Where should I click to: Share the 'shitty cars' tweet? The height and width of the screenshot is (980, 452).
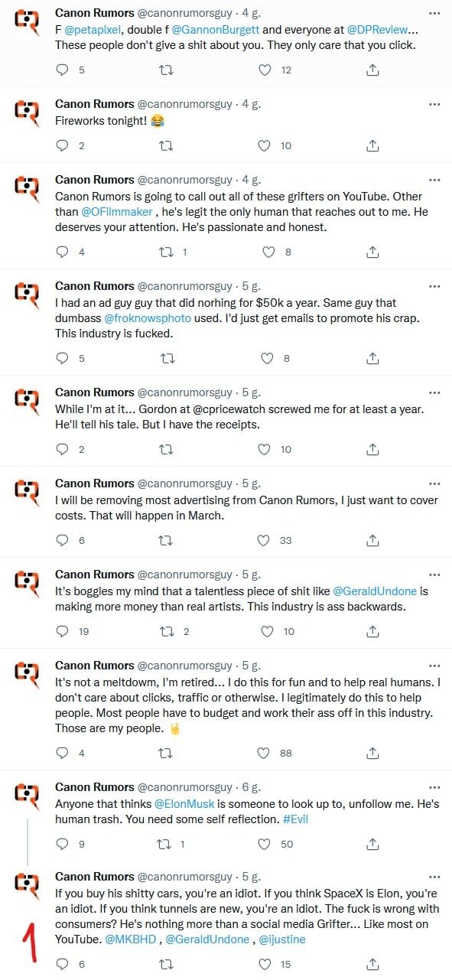point(372,965)
